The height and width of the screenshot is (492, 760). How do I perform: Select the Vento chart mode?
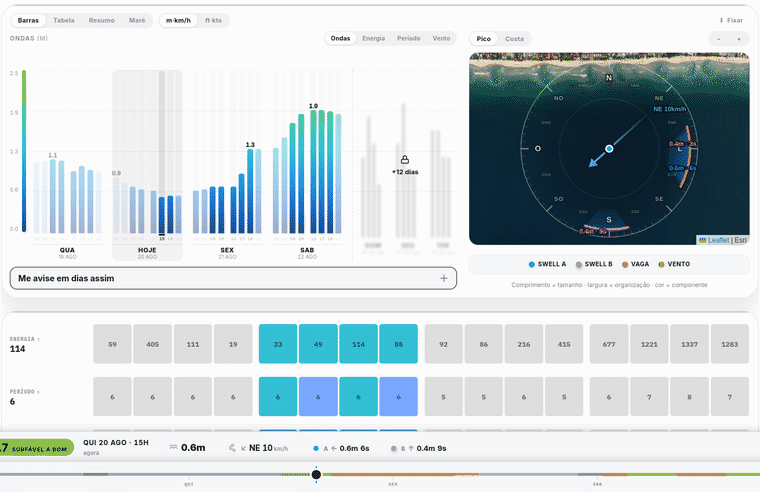pyautogui.click(x=441, y=38)
